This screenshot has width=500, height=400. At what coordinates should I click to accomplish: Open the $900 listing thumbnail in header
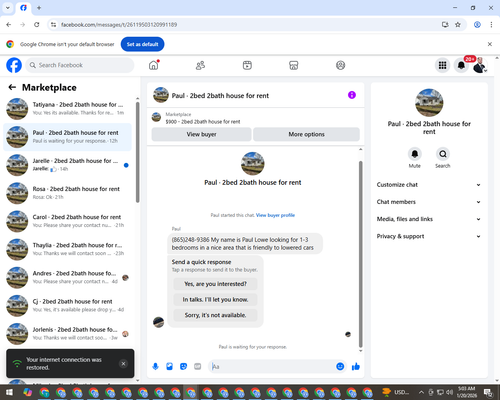156,117
